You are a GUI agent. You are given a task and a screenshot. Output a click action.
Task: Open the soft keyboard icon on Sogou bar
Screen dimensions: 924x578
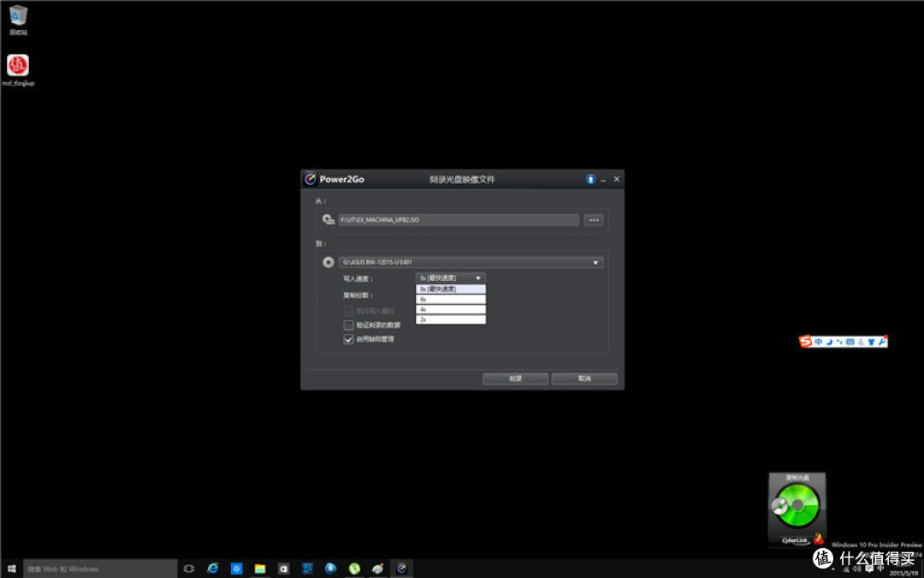pyautogui.click(x=850, y=342)
